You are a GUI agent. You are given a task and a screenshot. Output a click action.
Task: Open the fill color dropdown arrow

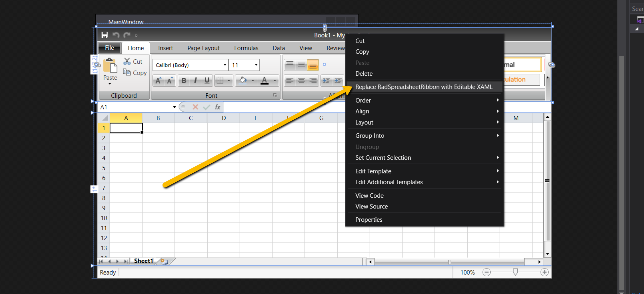[x=253, y=80]
